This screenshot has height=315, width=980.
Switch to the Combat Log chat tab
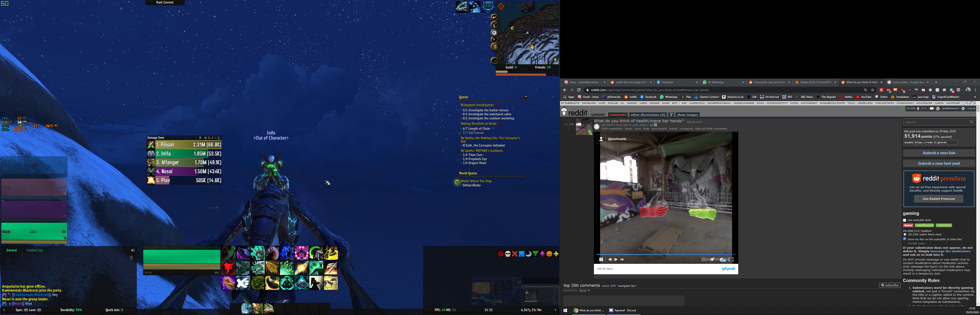[34, 250]
